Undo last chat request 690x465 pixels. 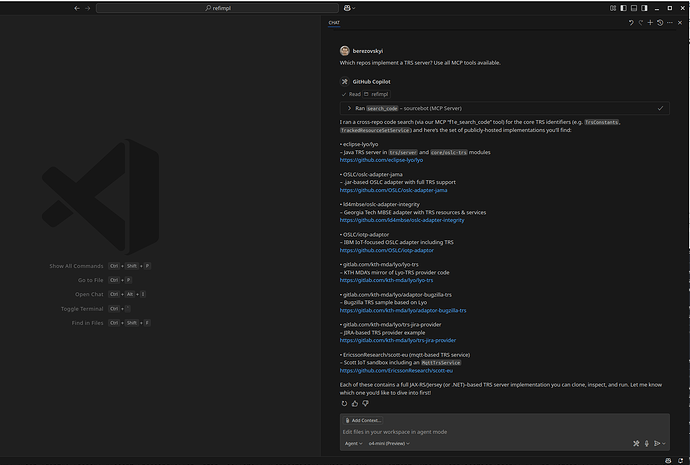point(631,22)
